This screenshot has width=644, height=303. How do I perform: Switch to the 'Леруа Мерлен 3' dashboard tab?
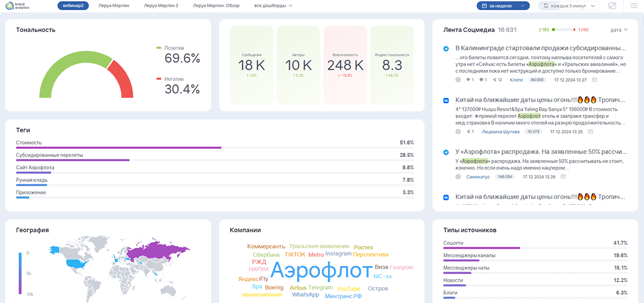[161, 6]
